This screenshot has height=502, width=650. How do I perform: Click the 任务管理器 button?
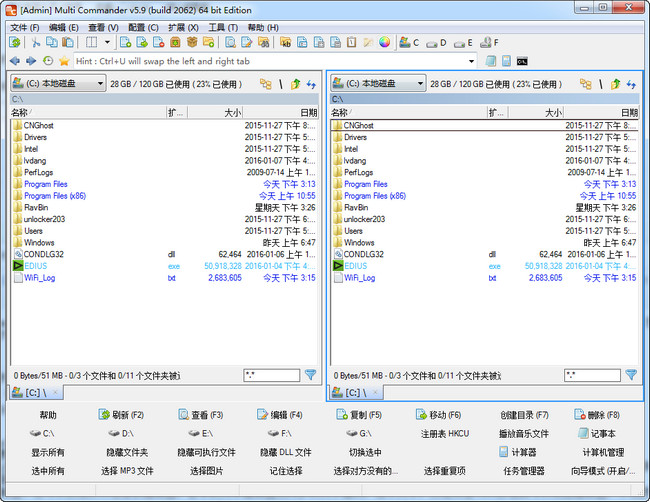pos(524,471)
